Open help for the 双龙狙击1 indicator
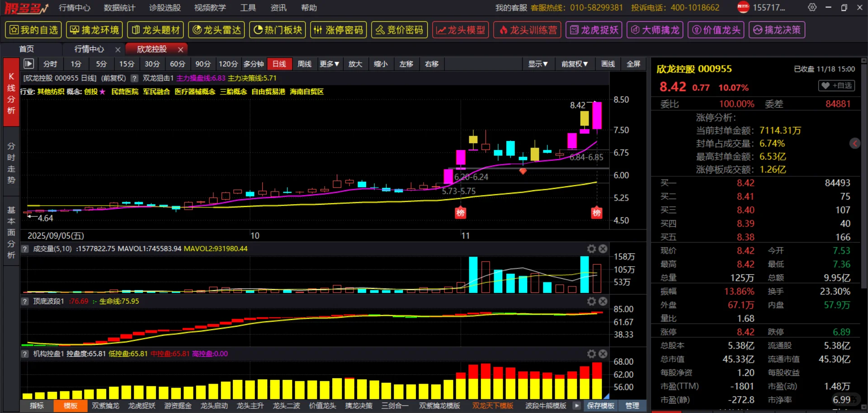The height and width of the screenshot is (413, 868). pyautogui.click(x=134, y=78)
